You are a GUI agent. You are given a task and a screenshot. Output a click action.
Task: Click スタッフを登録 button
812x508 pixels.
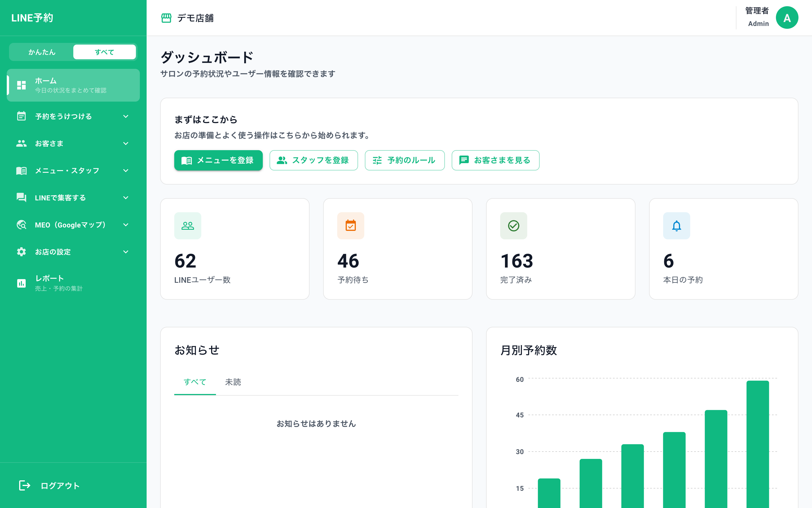314,160
